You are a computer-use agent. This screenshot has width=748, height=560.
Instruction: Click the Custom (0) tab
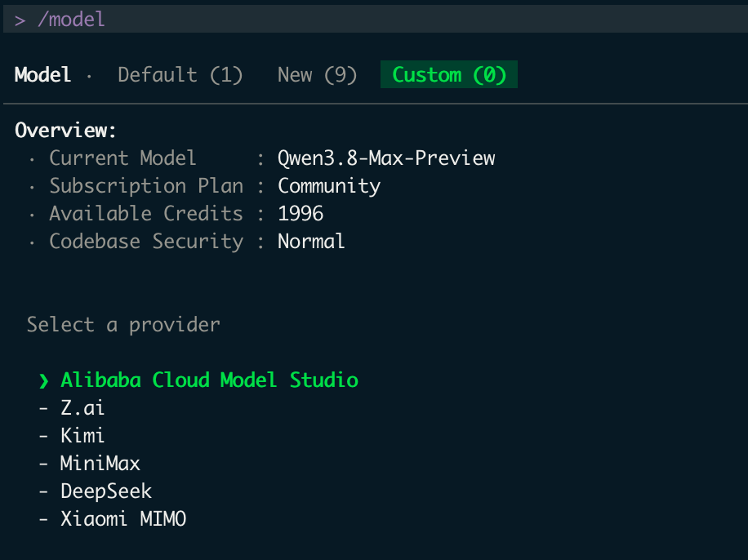click(449, 74)
